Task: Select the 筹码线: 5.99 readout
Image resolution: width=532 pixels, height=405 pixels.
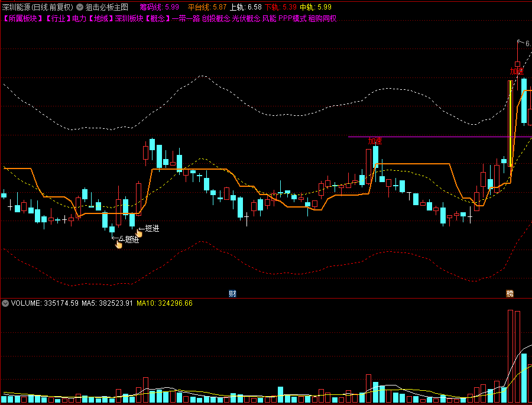Action: (x=160, y=7)
